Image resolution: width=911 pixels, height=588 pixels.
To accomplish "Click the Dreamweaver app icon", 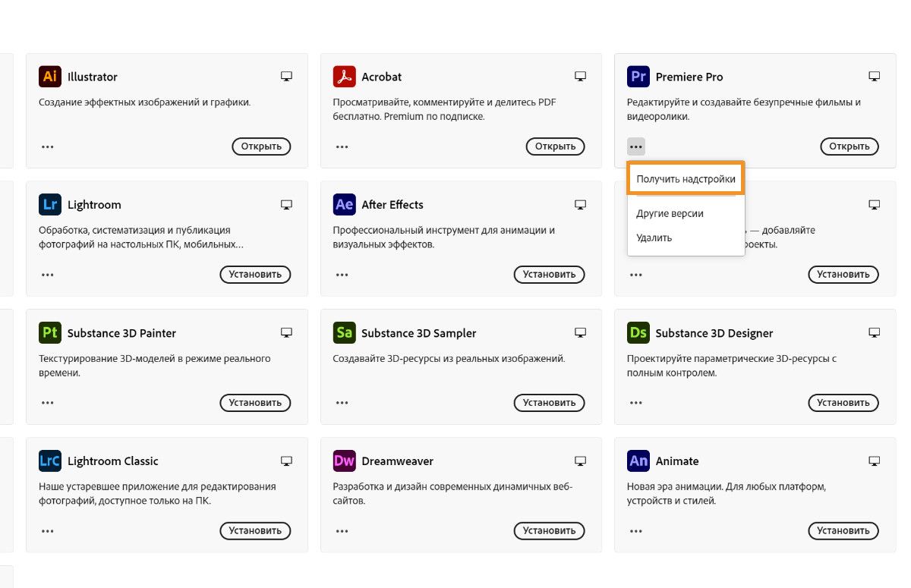I will tap(343, 461).
